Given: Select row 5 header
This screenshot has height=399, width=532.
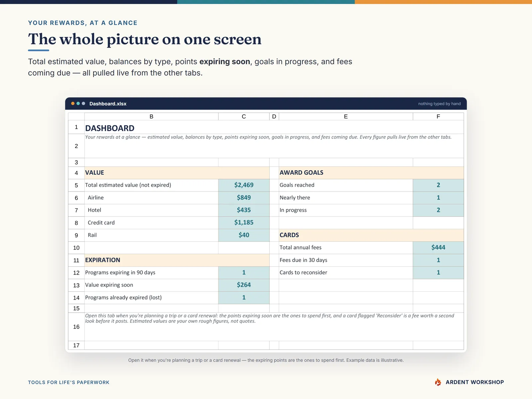Looking at the screenshot, I should 76,185.
